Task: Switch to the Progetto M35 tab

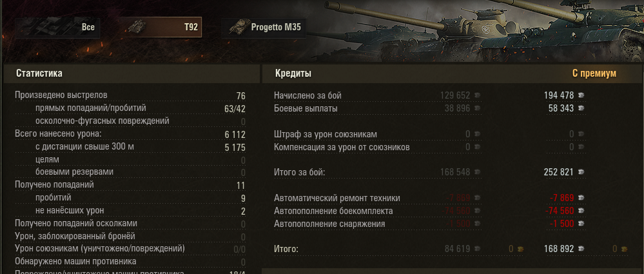Action: pyautogui.click(x=264, y=28)
